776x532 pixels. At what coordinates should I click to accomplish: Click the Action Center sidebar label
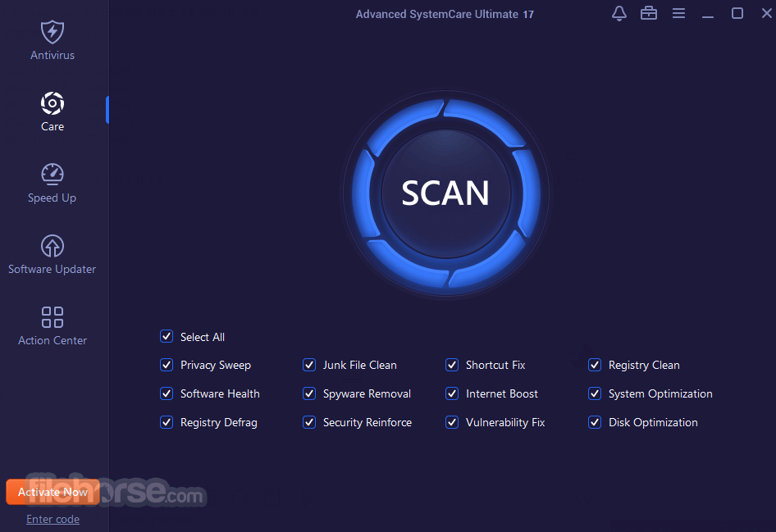[x=52, y=340]
